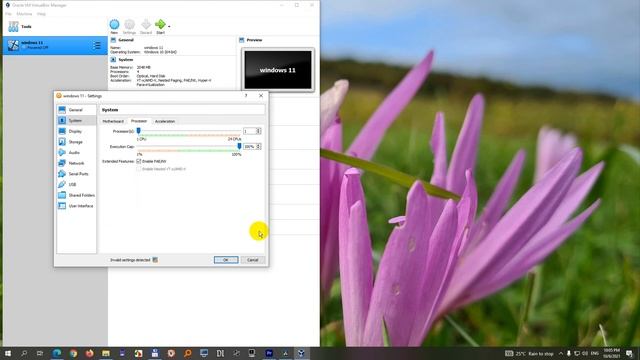
Task: Show hidden tray icons chevron
Action: click(561, 353)
